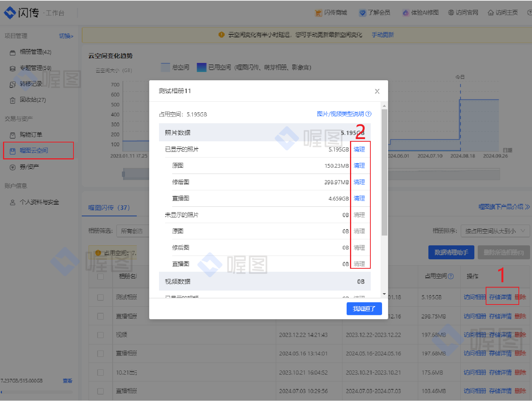The image size is (532, 401).
Task: Click 手动更新 link in banner
Action: tap(383, 35)
